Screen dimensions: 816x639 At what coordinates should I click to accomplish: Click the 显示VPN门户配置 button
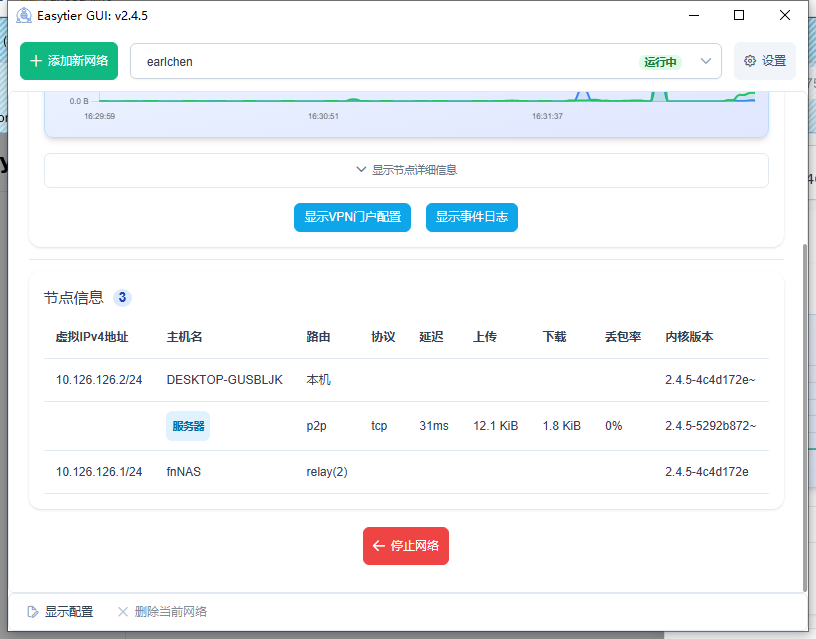point(352,217)
